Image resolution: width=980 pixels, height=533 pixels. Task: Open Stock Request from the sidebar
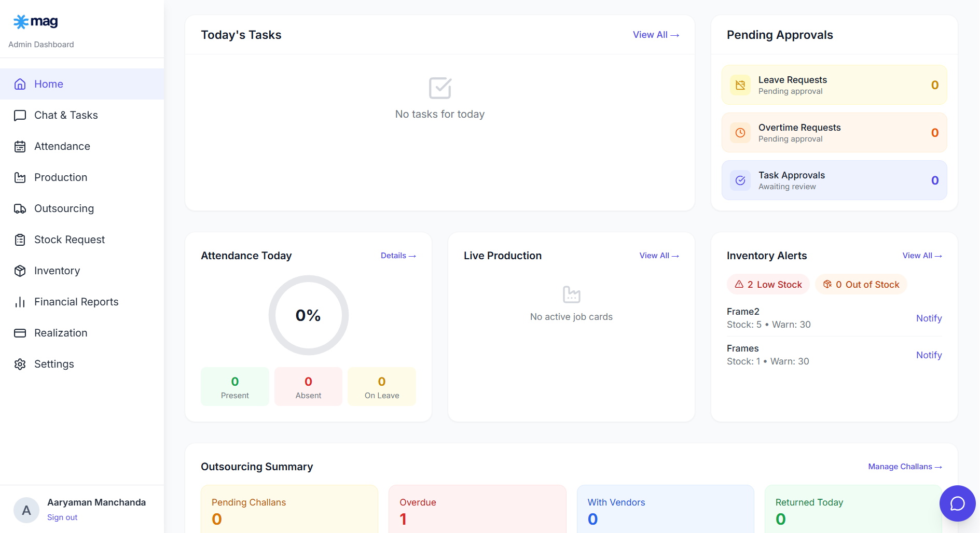pyautogui.click(x=69, y=240)
